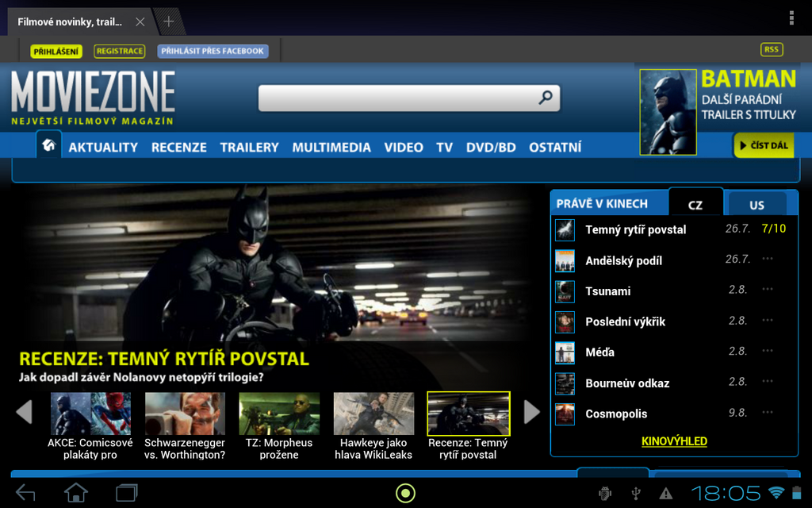Screen dimensions: 812x508
Task: Switch cinema list to US tab
Action: (x=756, y=205)
